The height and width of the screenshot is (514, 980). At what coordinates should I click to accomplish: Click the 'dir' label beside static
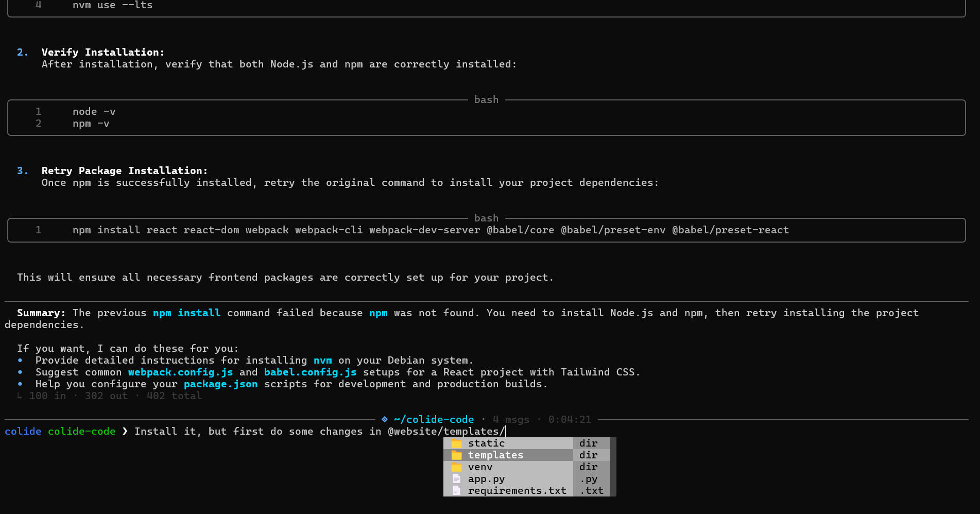(589, 443)
